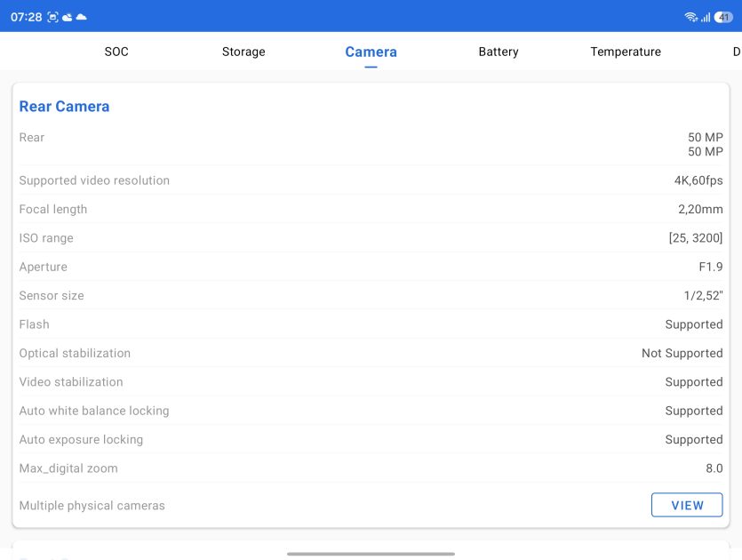Select the 2,20mm focal length value
Viewport: 742px width, 560px height.
pos(700,209)
